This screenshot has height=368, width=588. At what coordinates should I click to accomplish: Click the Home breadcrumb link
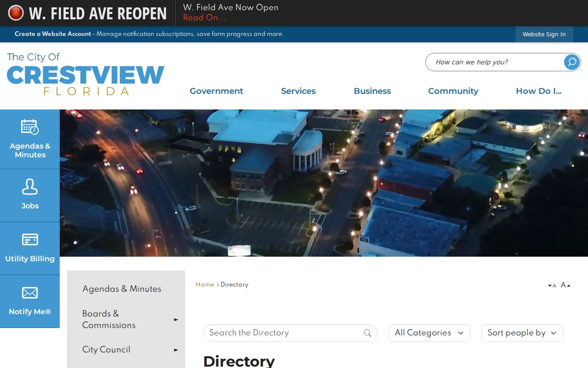(x=205, y=285)
